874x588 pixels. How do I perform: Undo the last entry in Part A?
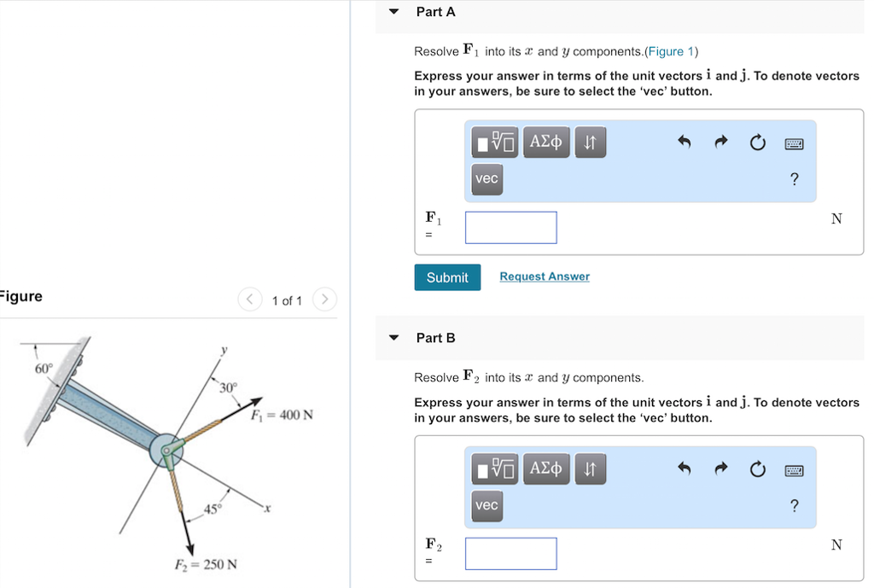[x=684, y=143]
